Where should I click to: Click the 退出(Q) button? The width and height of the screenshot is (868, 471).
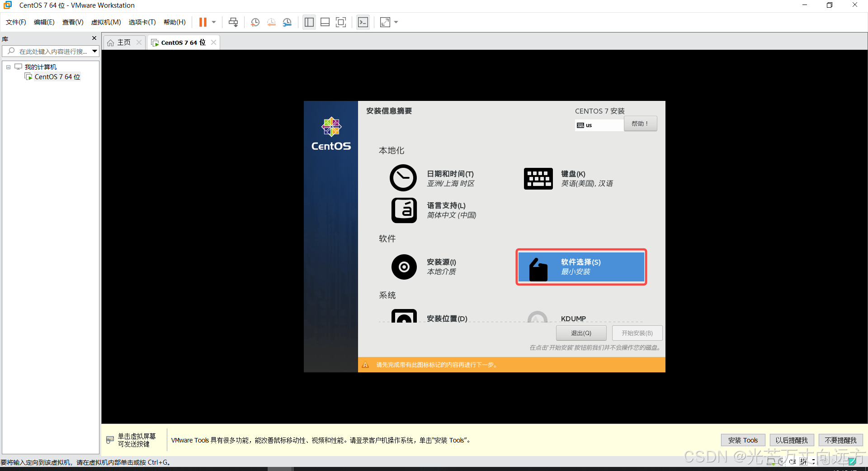pos(581,333)
